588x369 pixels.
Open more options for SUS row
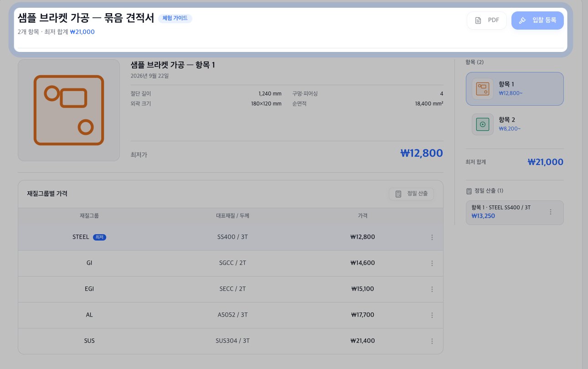tap(432, 341)
